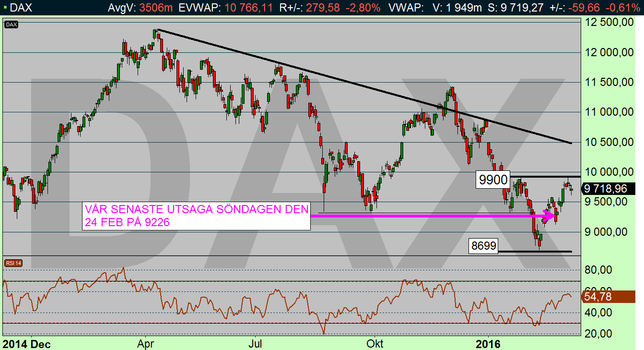Image resolution: width=644 pixels, height=350 pixels.
Task: Click the 2014 Dec date label
Action: 26,344
